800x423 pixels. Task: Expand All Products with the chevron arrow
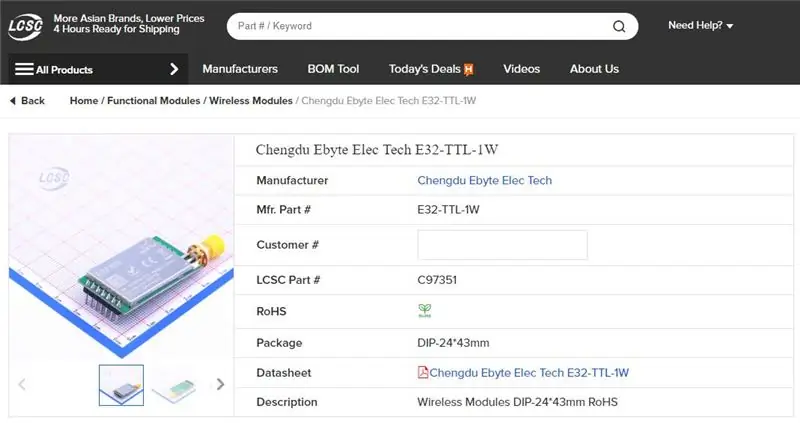coord(174,69)
